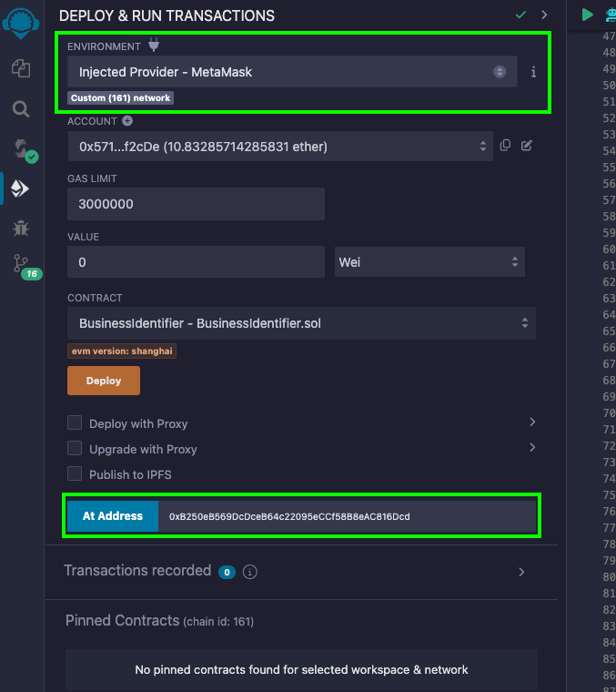This screenshot has height=692, width=616.
Task: Enable the Deploy with Proxy checkbox
Action: (75, 423)
